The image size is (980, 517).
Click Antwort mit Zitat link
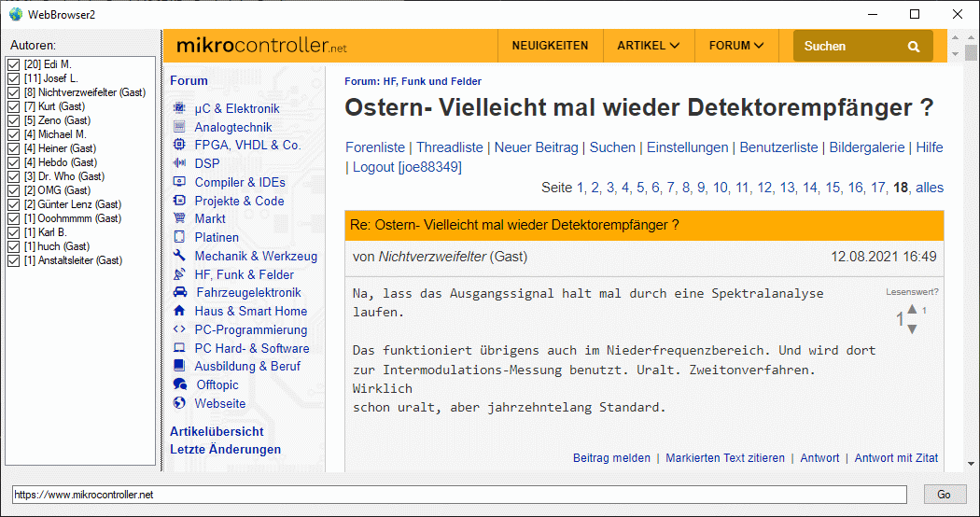point(896,458)
